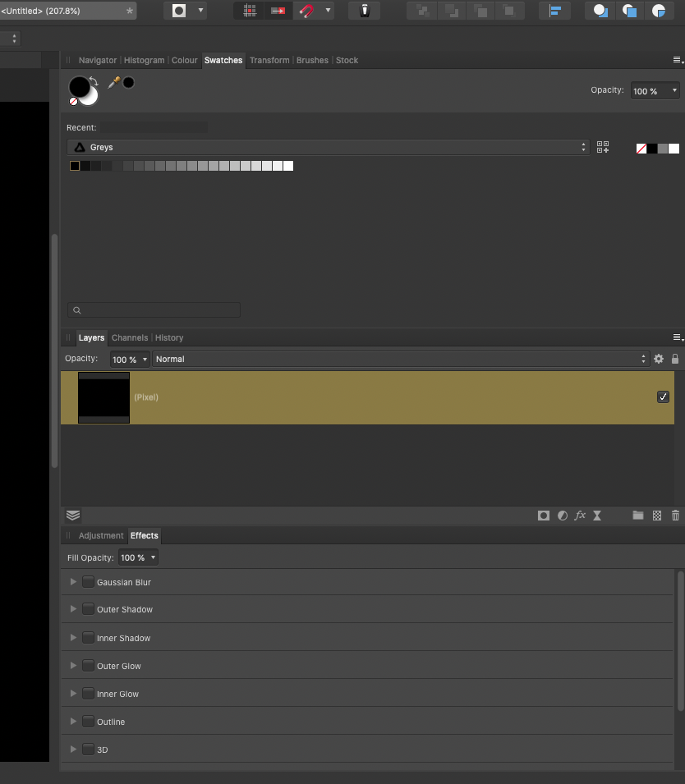Click the live filters hourglass icon
This screenshot has height=784, width=685.
coord(597,516)
